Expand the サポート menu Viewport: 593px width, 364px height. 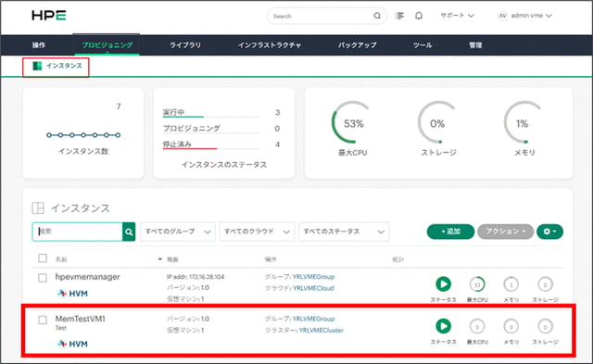pos(457,16)
